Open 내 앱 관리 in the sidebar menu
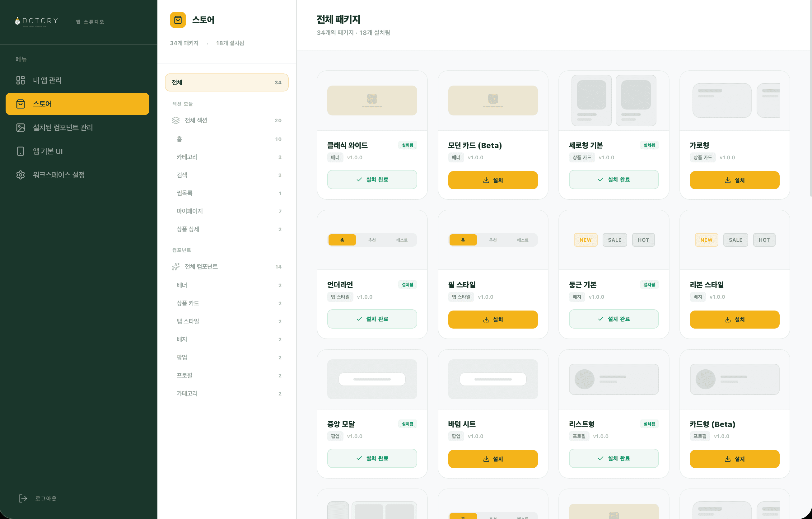This screenshot has width=812, height=519. pos(77,80)
